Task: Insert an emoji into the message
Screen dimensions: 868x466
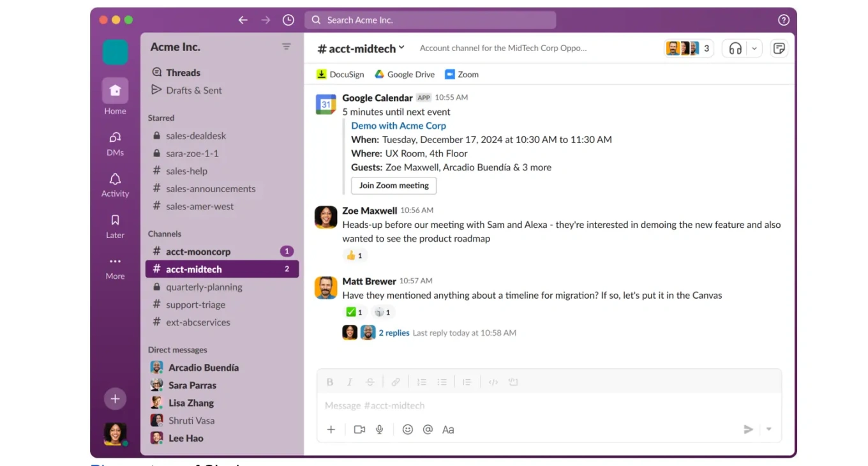Action: coord(408,429)
